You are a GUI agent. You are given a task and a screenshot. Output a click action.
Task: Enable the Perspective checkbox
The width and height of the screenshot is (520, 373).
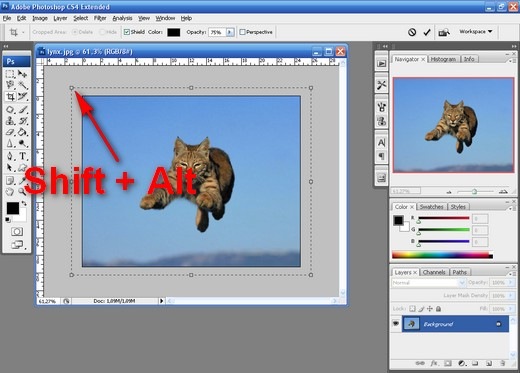click(x=243, y=32)
